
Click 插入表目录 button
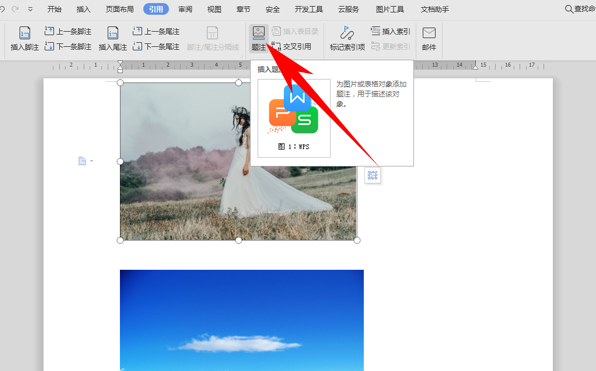click(x=295, y=31)
